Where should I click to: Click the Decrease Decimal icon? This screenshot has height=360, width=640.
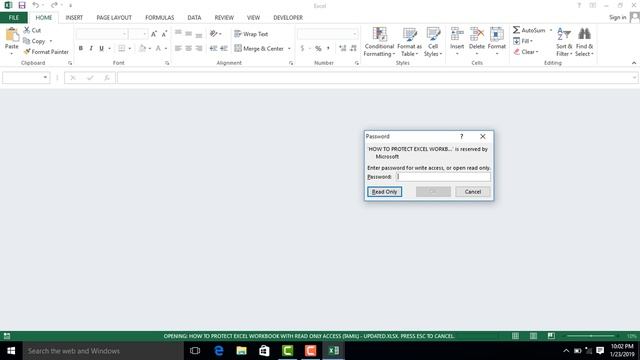353,48
